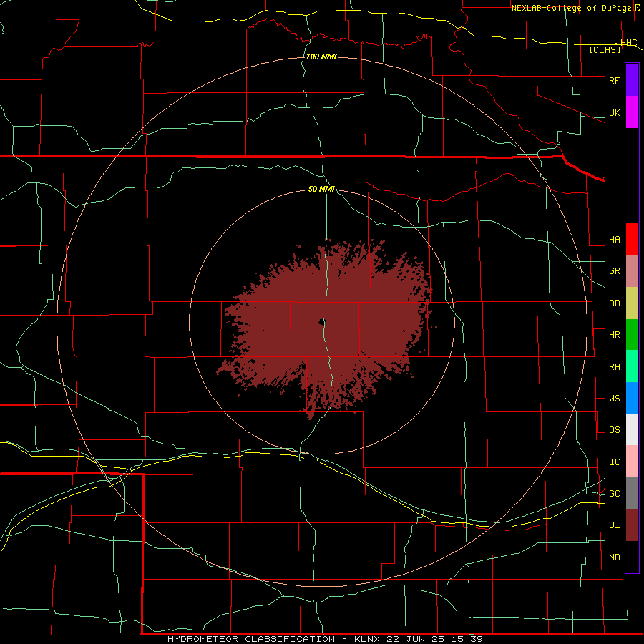The height and width of the screenshot is (644, 644).
Task: Click the HA legend label text
Action: (614, 240)
